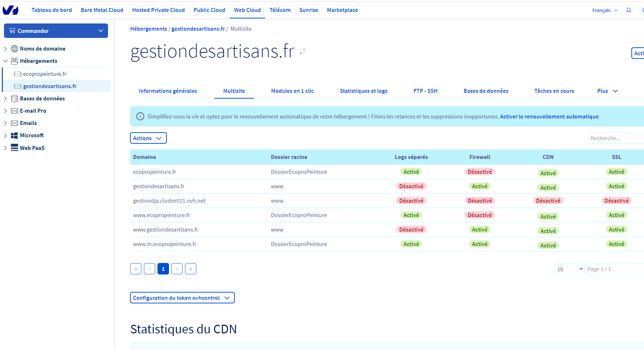
Task: Click the OVH logo icon
Action: 10,10
